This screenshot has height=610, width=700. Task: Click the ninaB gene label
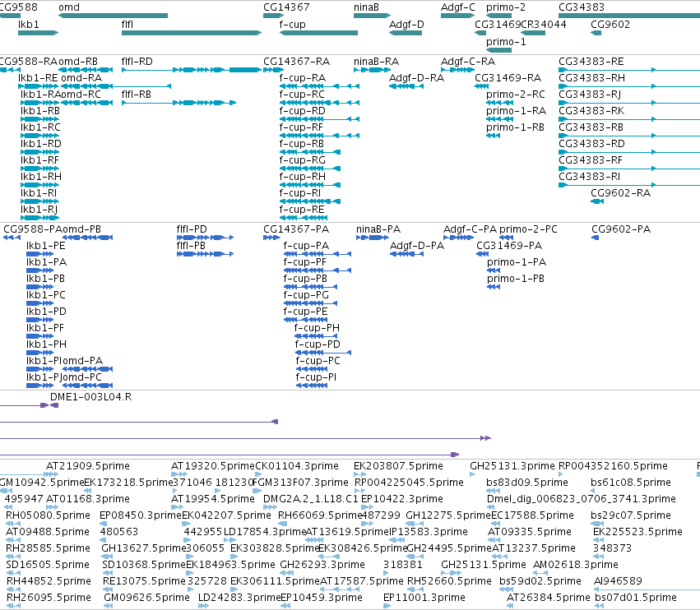[x=366, y=7]
